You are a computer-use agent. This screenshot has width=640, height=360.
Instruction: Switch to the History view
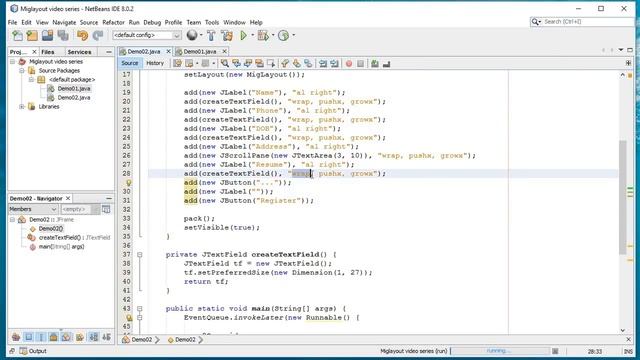coord(155,63)
